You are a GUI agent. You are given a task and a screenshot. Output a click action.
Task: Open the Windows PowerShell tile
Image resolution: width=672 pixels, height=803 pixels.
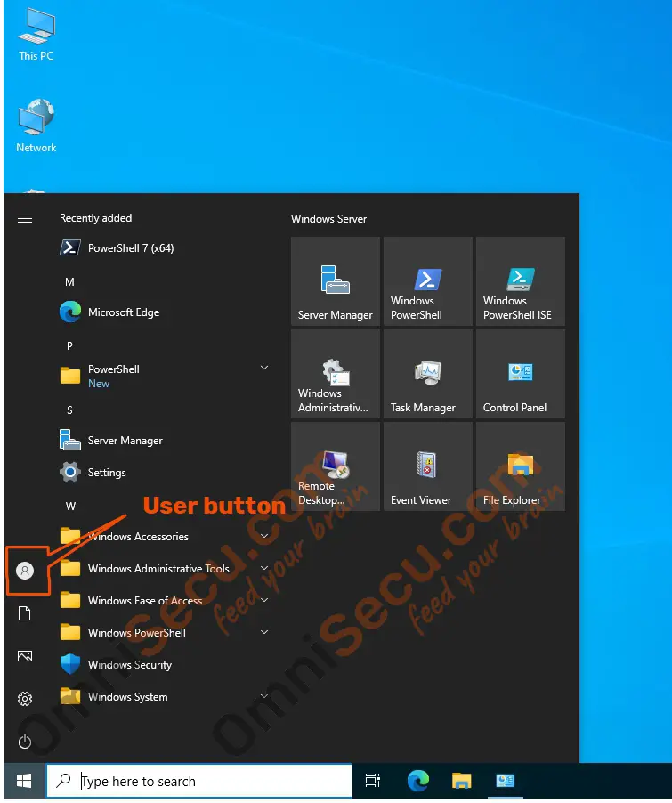click(428, 281)
